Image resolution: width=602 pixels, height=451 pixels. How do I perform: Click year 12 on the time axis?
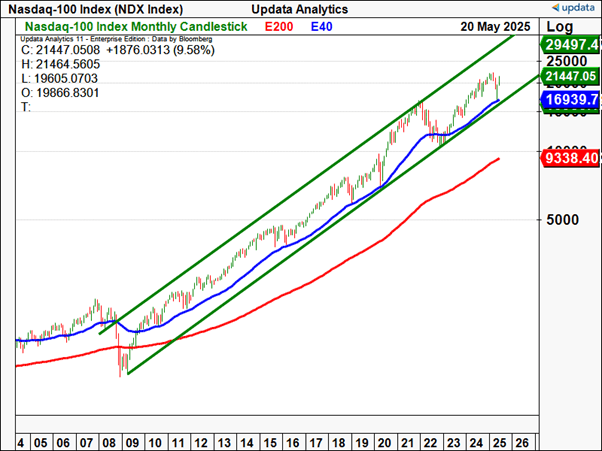pyautogui.click(x=201, y=443)
